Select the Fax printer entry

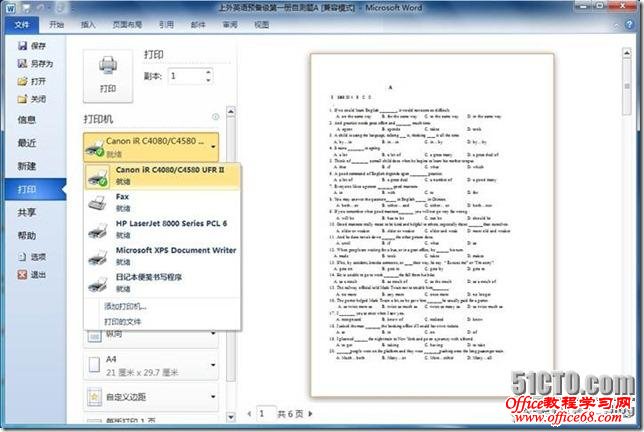[x=162, y=203]
